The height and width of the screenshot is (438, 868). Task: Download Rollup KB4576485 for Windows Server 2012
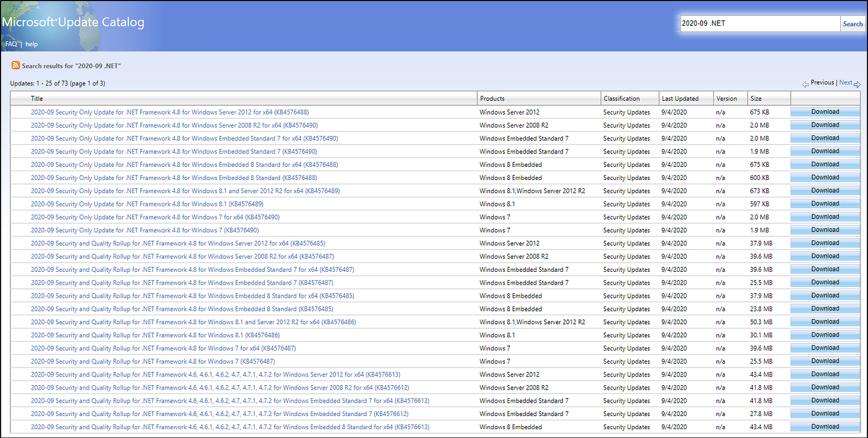click(825, 243)
